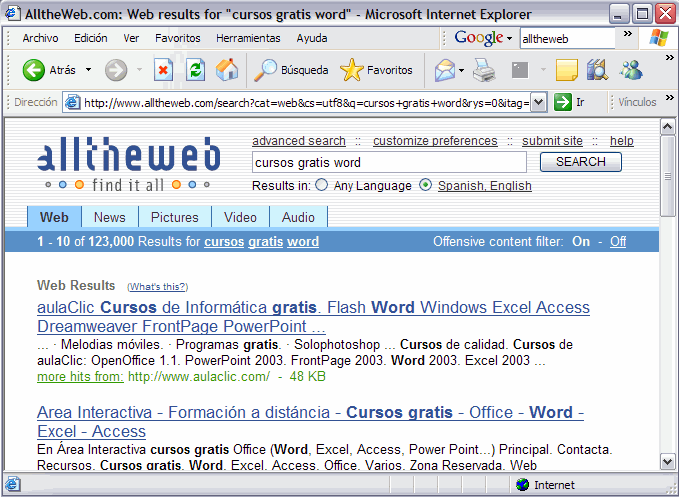Viewport: 679px width, 497px height.
Task: Open the Ayuda menu
Action: [312, 38]
